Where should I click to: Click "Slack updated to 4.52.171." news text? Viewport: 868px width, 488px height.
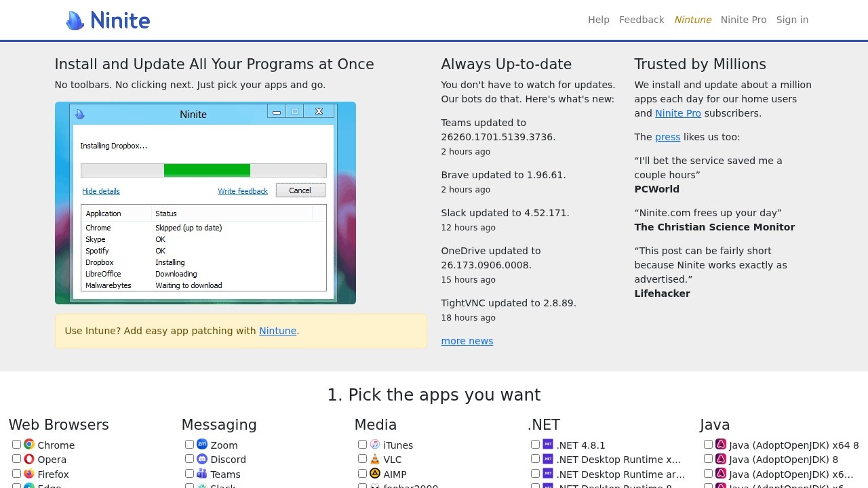pos(505,213)
